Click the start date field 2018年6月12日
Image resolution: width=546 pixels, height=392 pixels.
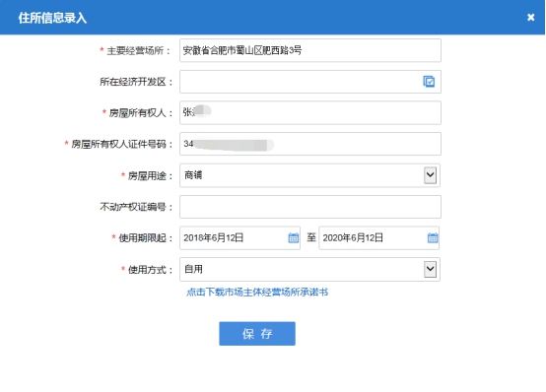[x=239, y=237]
